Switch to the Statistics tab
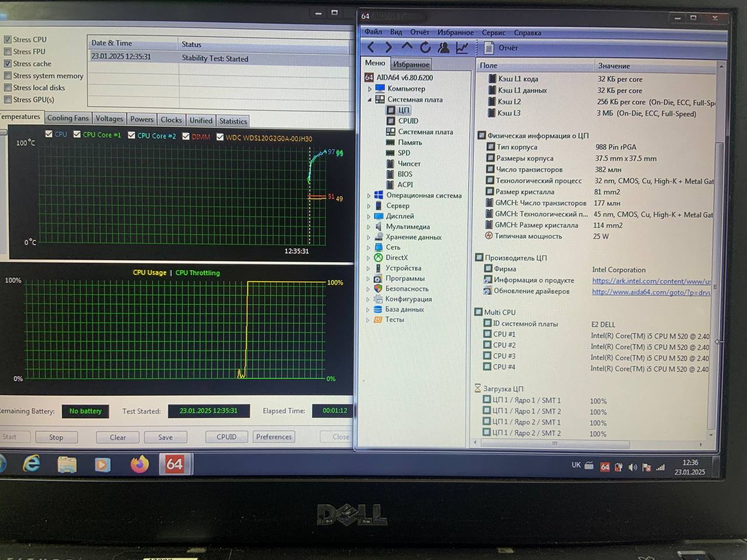The width and height of the screenshot is (747, 560). pos(233,121)
